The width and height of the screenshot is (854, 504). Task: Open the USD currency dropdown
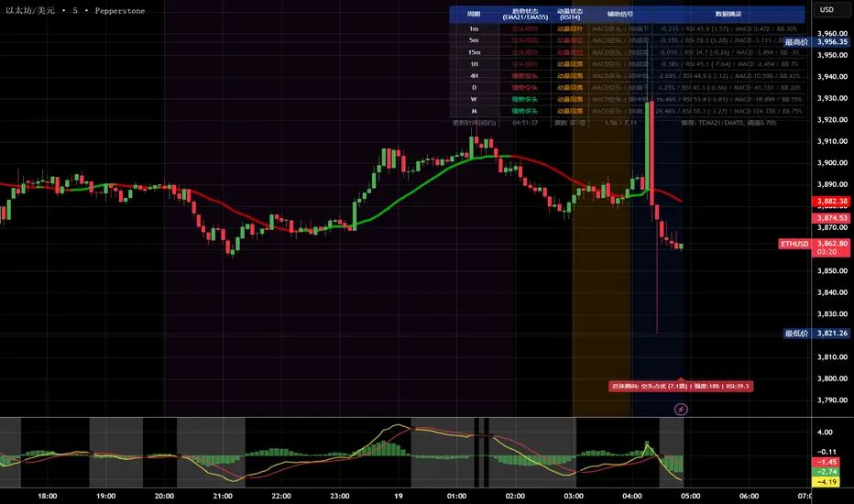[826, 9]
